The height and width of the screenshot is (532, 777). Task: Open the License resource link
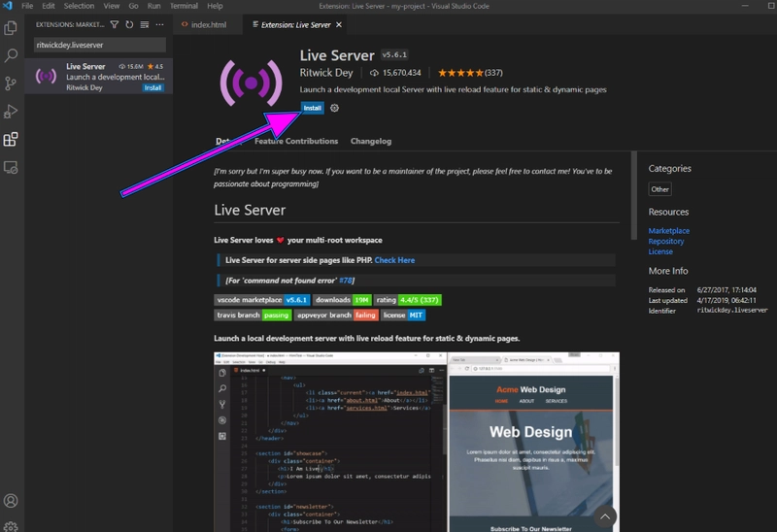pyautogui.click(x=660, y=251)
